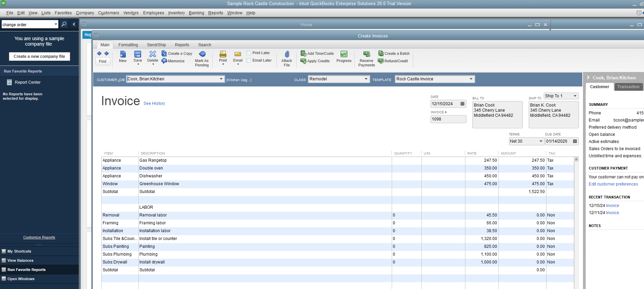Expand the Terms dropdown showing Net 30

coord(541,141)
